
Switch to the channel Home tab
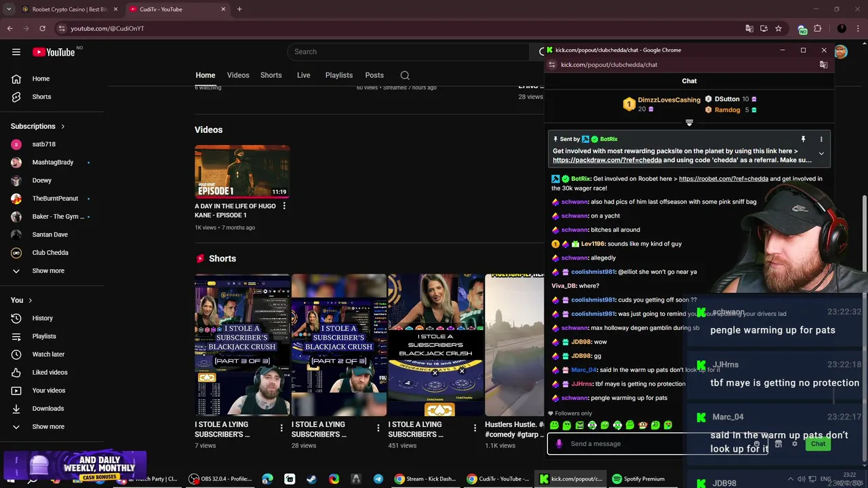click(205, 75)
